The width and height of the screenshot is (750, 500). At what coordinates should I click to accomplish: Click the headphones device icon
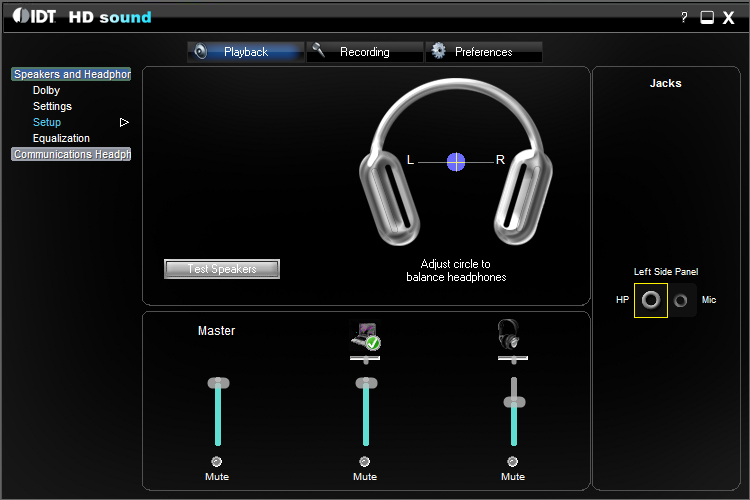[x=508, y=334]
